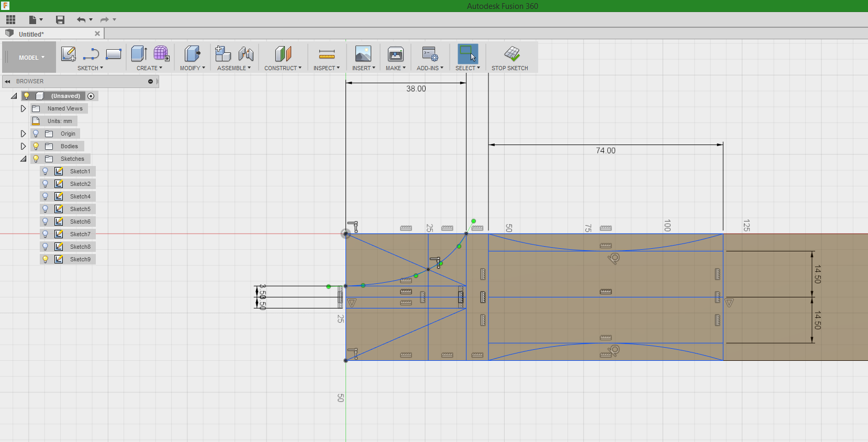The width and height of the screenshot is (868, 442).
Task: Click the Browser panel options dot
Action: [x=150, y=81]
